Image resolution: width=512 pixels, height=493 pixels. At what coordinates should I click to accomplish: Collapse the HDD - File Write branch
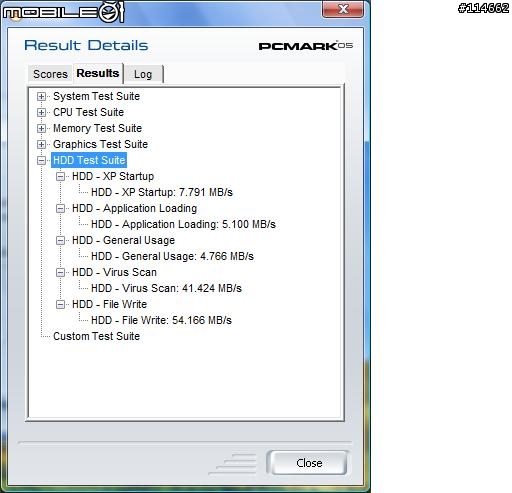tap(60, 305)
